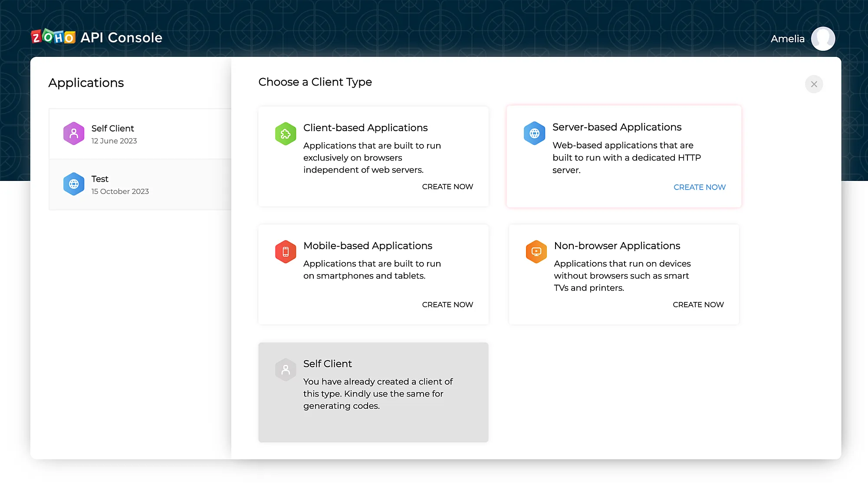Click the Zoho logo in header
The height and width of the screenshot is (492, 868).
(53, 37)
